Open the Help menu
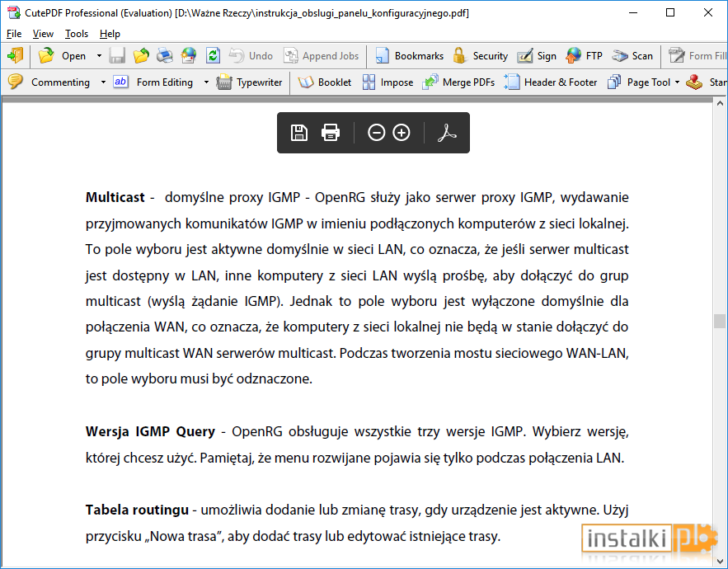The image size is (728, 569). (110, 34)
